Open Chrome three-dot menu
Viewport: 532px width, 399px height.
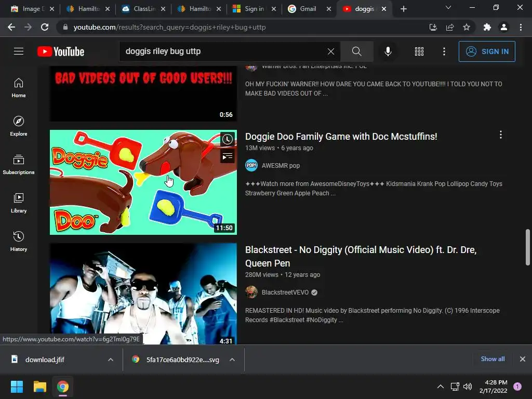(521, 27)
